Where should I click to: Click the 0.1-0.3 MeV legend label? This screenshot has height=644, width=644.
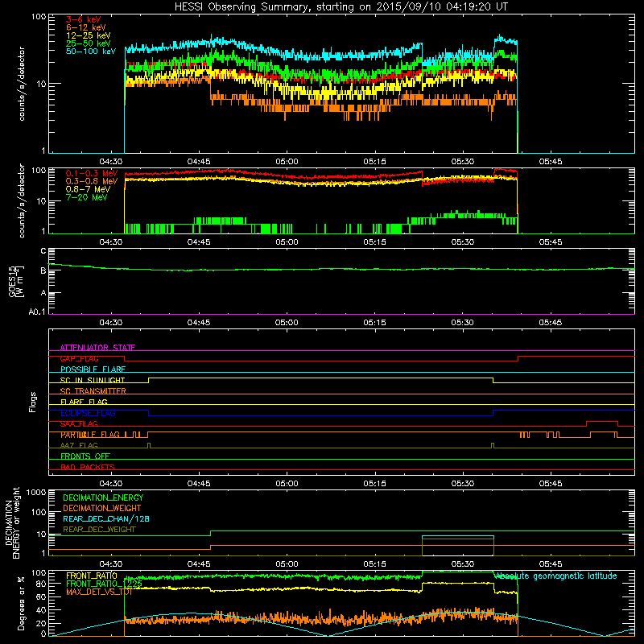pos(92,173)
